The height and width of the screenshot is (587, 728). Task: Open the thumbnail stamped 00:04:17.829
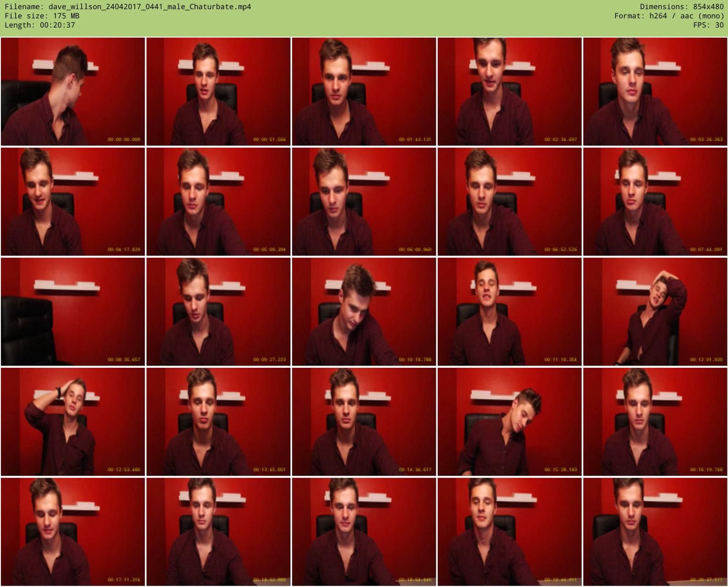click(73, 201)
